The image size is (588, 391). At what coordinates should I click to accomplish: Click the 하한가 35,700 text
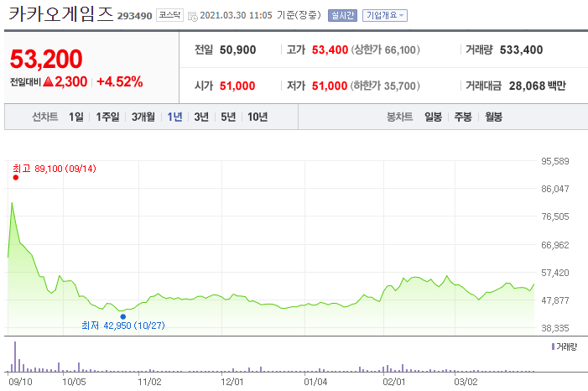pyautogui.click(x=385, y=86)
